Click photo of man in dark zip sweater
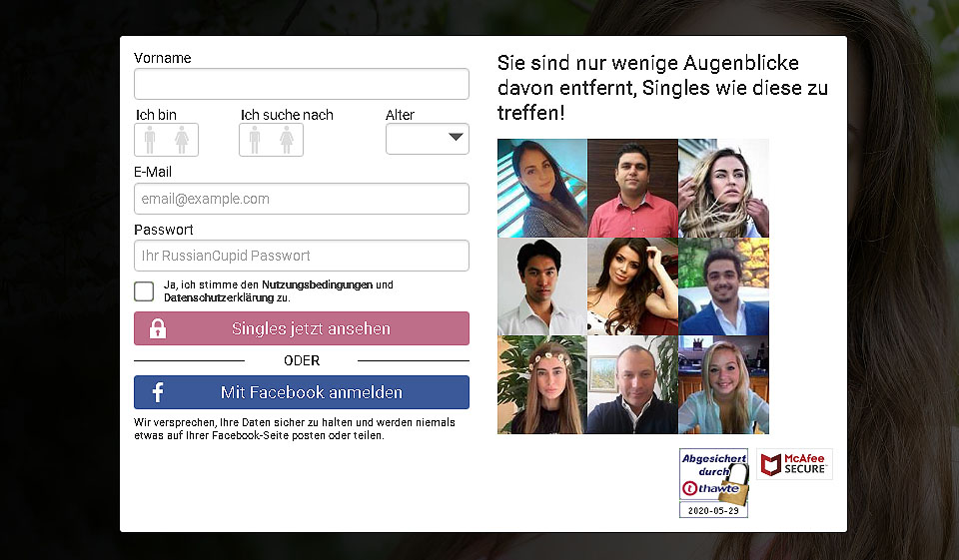 pos(633,384)
